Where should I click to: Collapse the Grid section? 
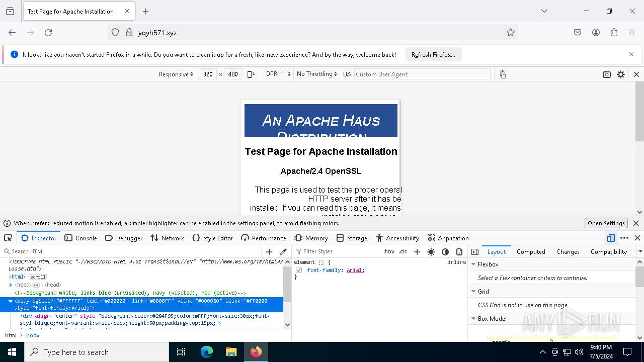(473, 292)
